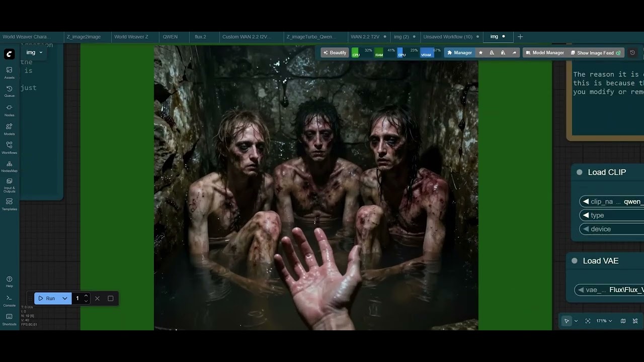
Task: Click the GPU usage meter
Action: click(x=408, y=53)
